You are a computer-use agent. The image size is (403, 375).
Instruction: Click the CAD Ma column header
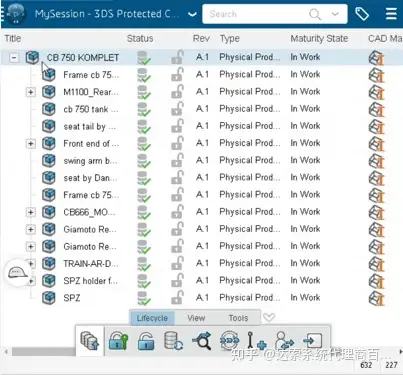click(385, 39)
